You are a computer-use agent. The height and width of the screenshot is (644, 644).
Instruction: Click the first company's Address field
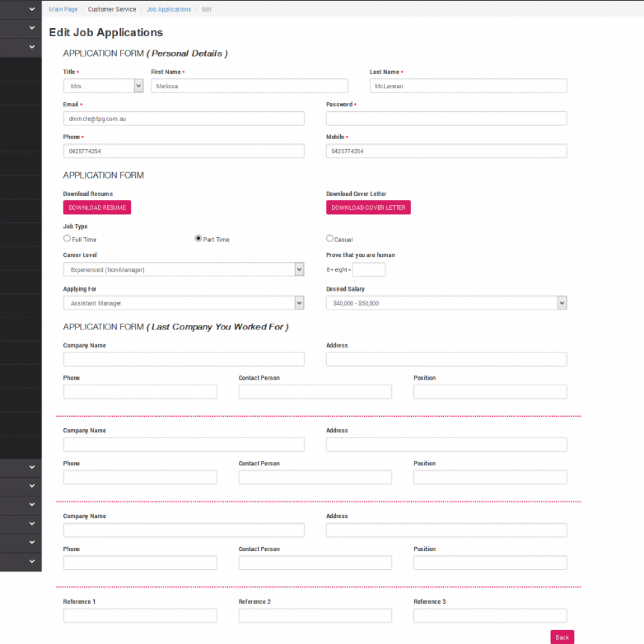pyautogui.click(x=446, y=359)
